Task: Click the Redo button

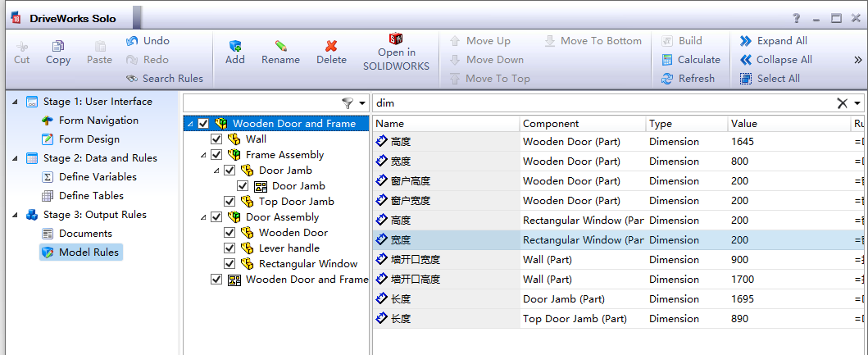Action: (148, 60)
